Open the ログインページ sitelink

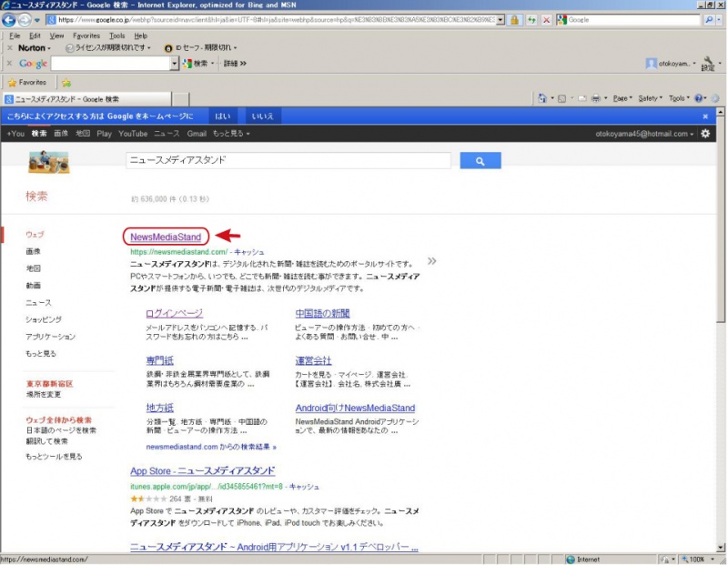174,313
